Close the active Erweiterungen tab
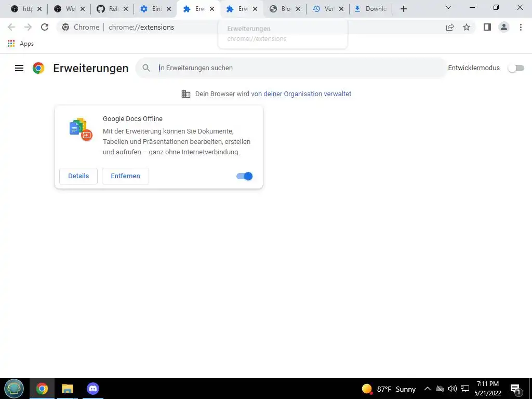The width and height of the screenshot is (532, 399). 212,9
